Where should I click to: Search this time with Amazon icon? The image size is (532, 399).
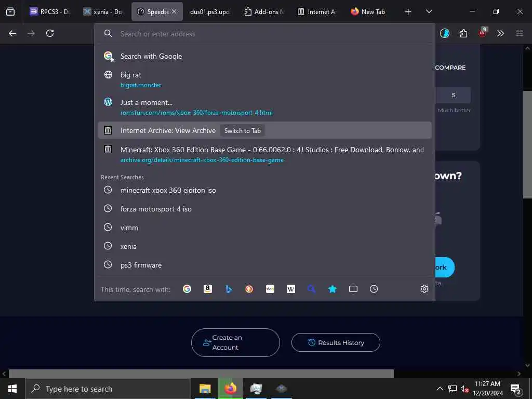pos(208,289)
